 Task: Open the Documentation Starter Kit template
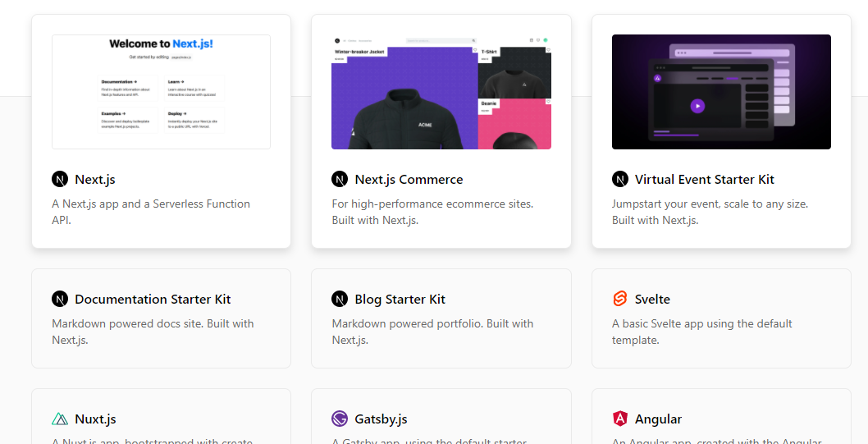[x=153, y=299]
